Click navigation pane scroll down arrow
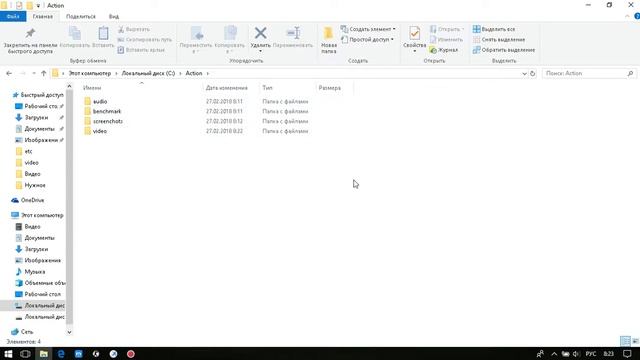 pyautogui.click(x=69, y=332)
